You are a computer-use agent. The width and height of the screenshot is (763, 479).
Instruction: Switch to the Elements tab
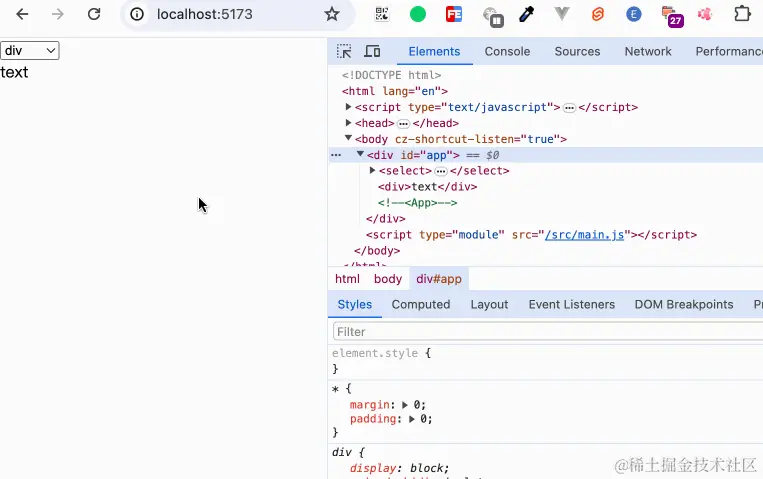(x=434, y=51)
